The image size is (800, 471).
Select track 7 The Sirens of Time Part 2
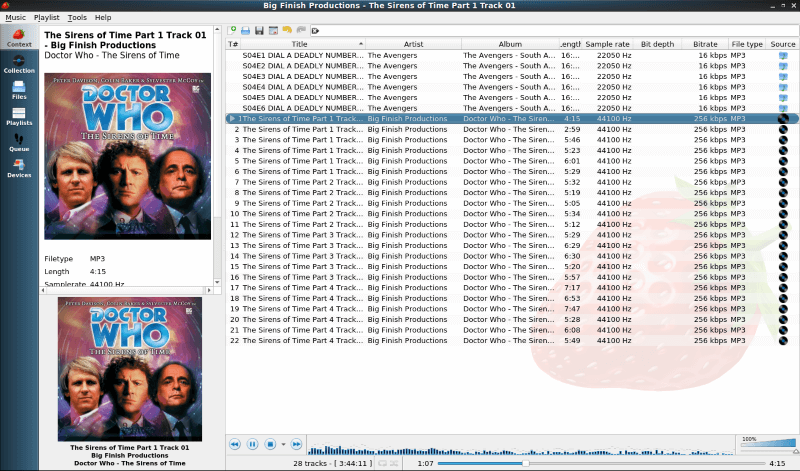(x=512, y=182)
